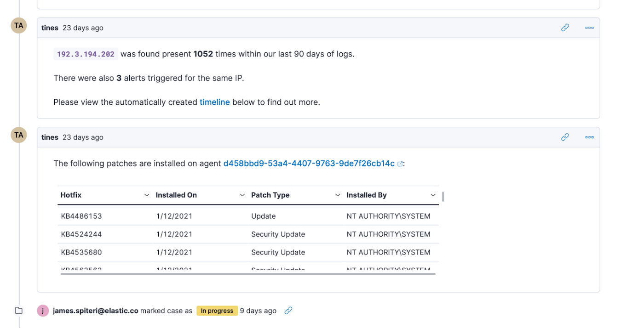
Task: Click second TA avatar next to patches comment
Action: (x=19, y=135)
